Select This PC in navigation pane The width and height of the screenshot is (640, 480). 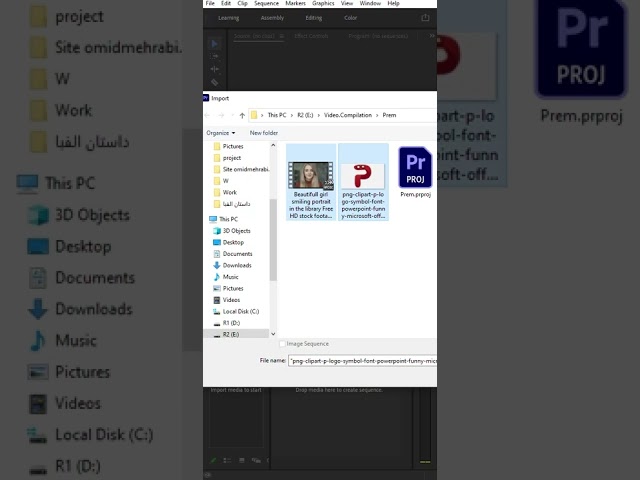223,219
